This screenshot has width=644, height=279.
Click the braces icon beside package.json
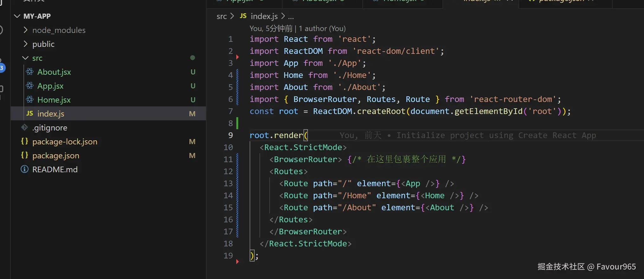point(24,155)
